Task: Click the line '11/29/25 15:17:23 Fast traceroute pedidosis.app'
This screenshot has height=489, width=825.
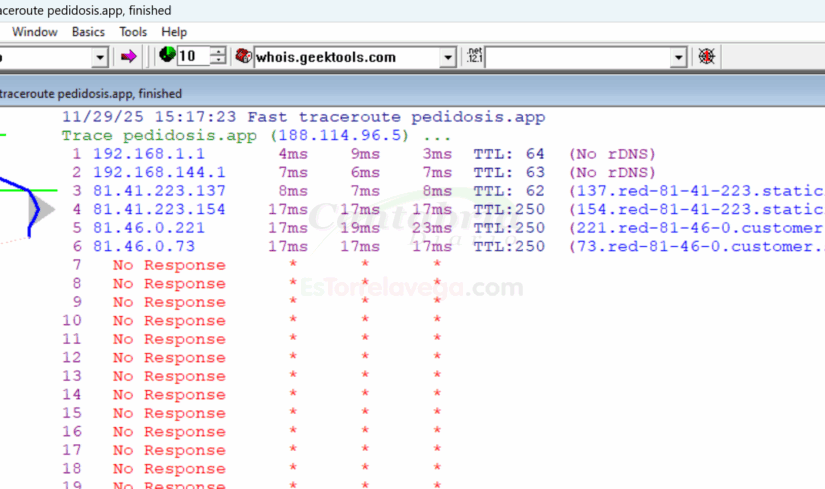Action: click(x=304, y=117)
